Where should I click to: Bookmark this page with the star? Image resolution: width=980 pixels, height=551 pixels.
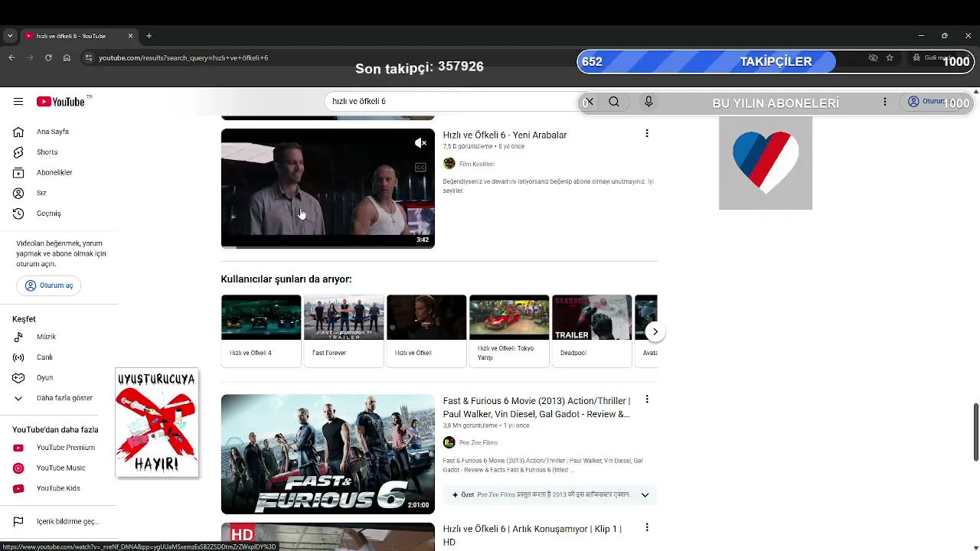pos(890,58)
